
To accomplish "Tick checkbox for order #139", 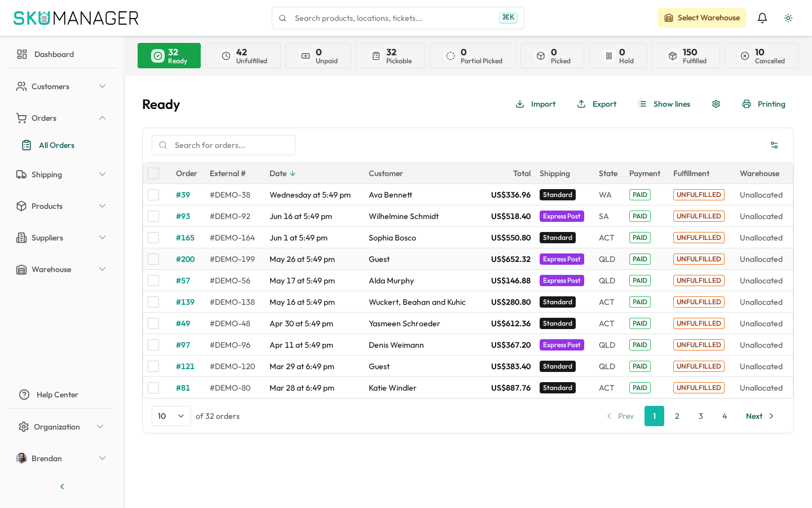I will [153, 302].
